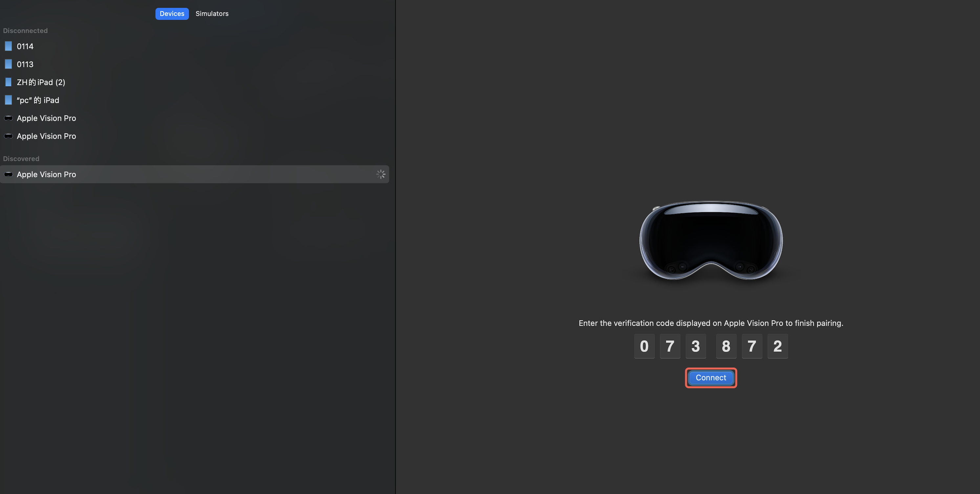The height and width of the screenshot is (494, 980).
Task: Click iPad icon next to 0113
Action: tap(9, 64)
